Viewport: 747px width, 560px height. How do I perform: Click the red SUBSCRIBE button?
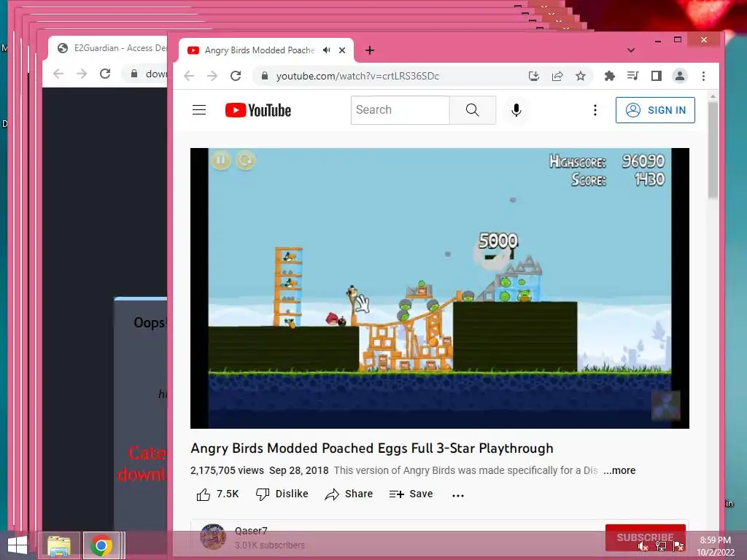tap(645, 537)
